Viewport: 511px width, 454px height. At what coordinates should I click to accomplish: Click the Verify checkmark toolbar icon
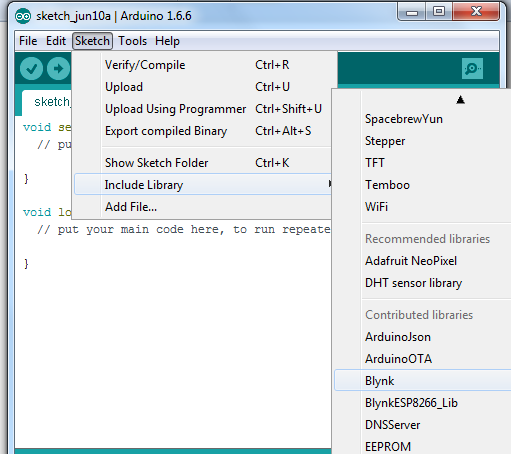coord(31,69)
